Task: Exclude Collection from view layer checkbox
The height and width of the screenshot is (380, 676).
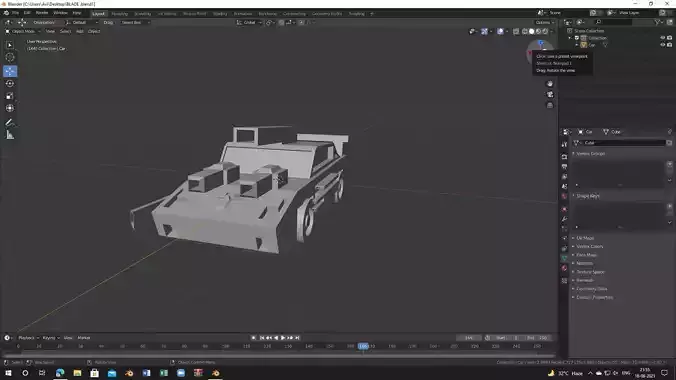Action: [x=577, y=38]
